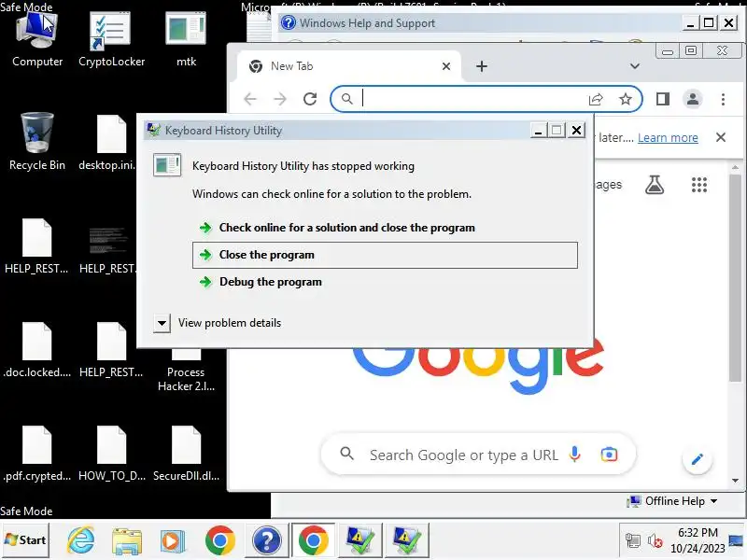Open Windows Media Player from the taskbar

[x=173, y=540]
